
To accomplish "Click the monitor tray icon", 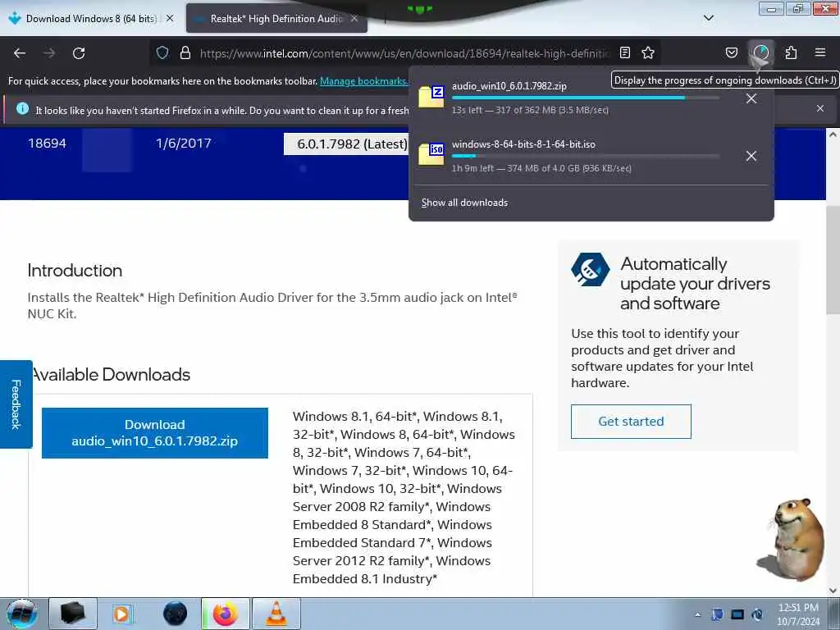I will point(737,614).
